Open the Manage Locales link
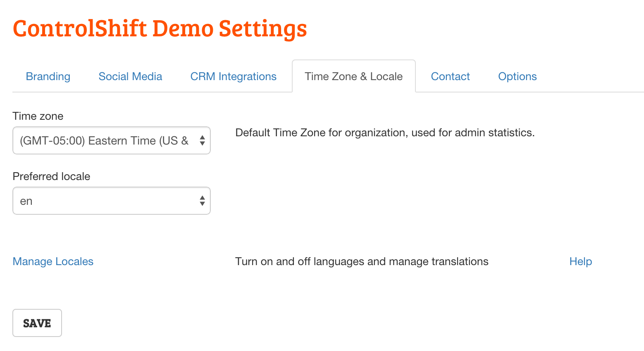 53,261
